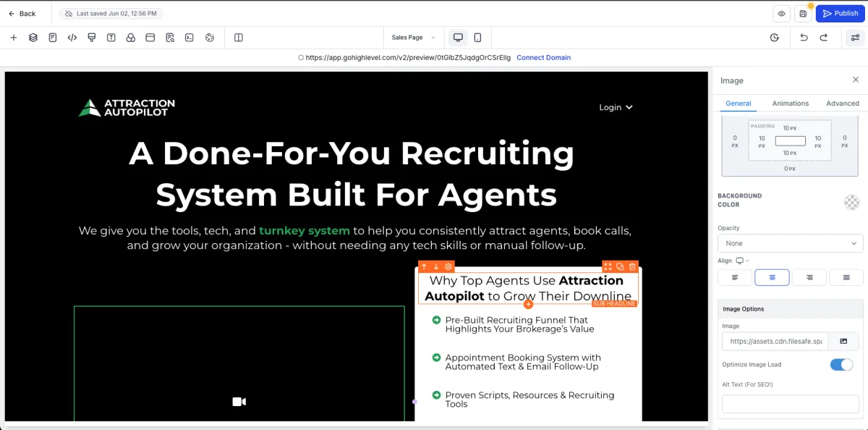Switch to desktop view

tap(458, 38)
